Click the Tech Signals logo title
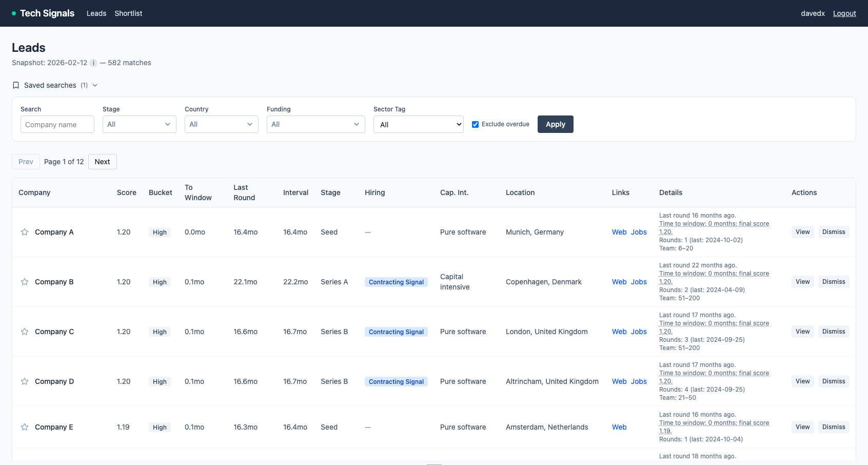The width and height of the screenshot is (868, 465). pos(47,13)
